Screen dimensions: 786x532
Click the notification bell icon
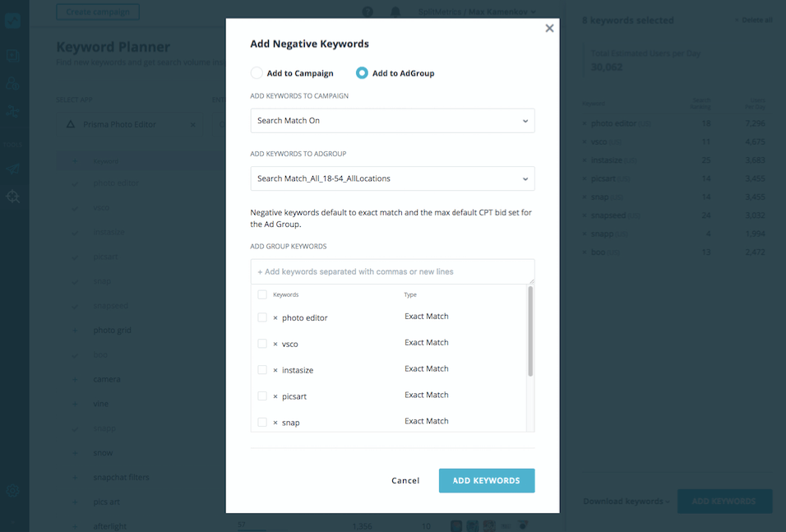[x=395, y=10]
